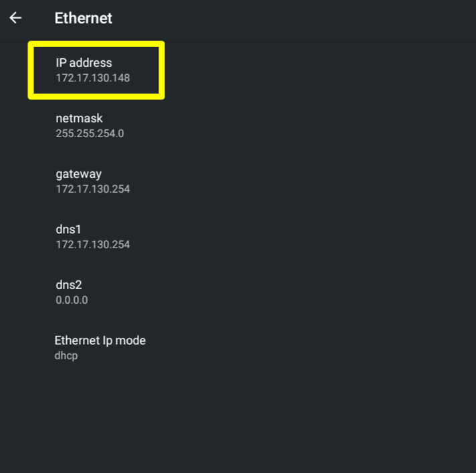This screenshot has height=473, width=476.
Task: Open the gateway settings row
Action: [x=201, y=181]
